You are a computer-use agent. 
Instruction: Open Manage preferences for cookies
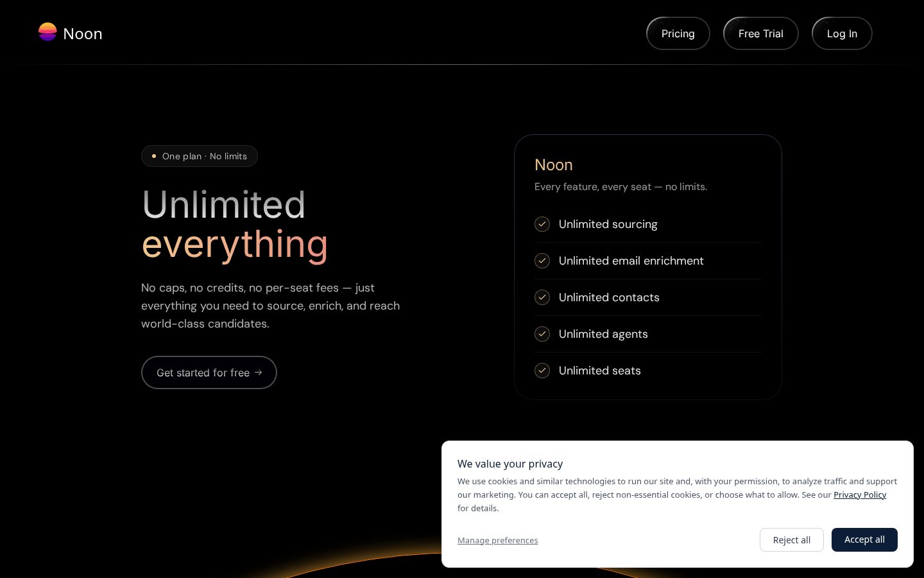coord(498,540)
